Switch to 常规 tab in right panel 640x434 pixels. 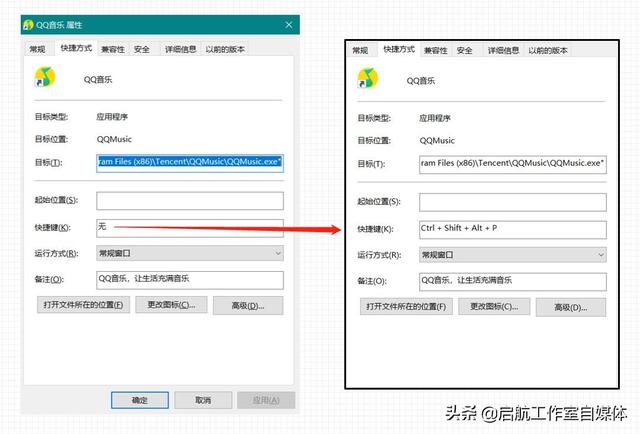coord(360,50)
